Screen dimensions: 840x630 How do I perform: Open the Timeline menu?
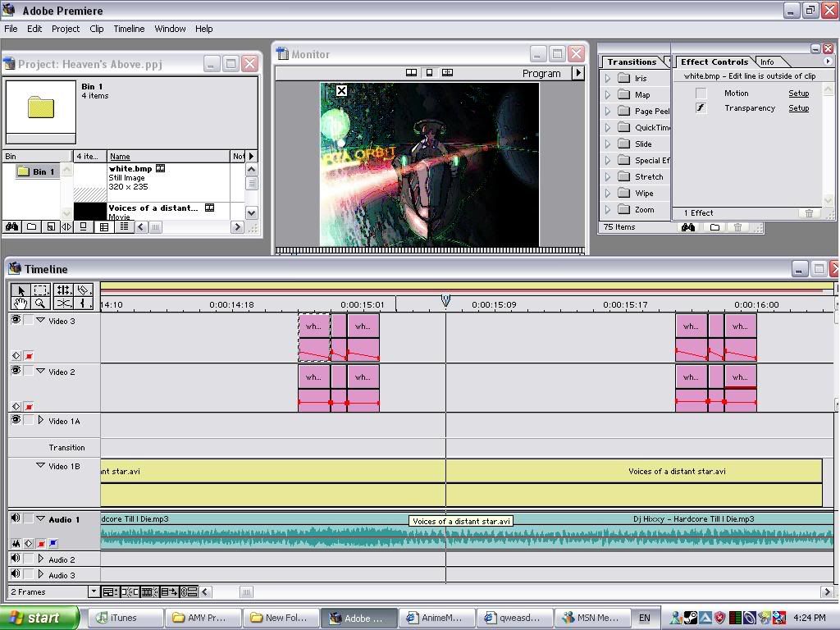point(129,29)
